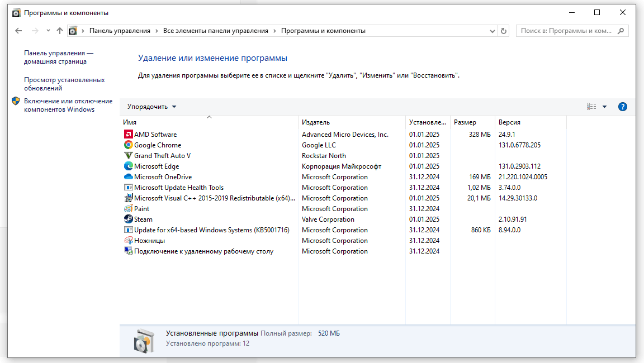This screenshot has width=644, height=363.
Task: Click the Microsoft Update Health Tools icon
Action: point(128,188)
